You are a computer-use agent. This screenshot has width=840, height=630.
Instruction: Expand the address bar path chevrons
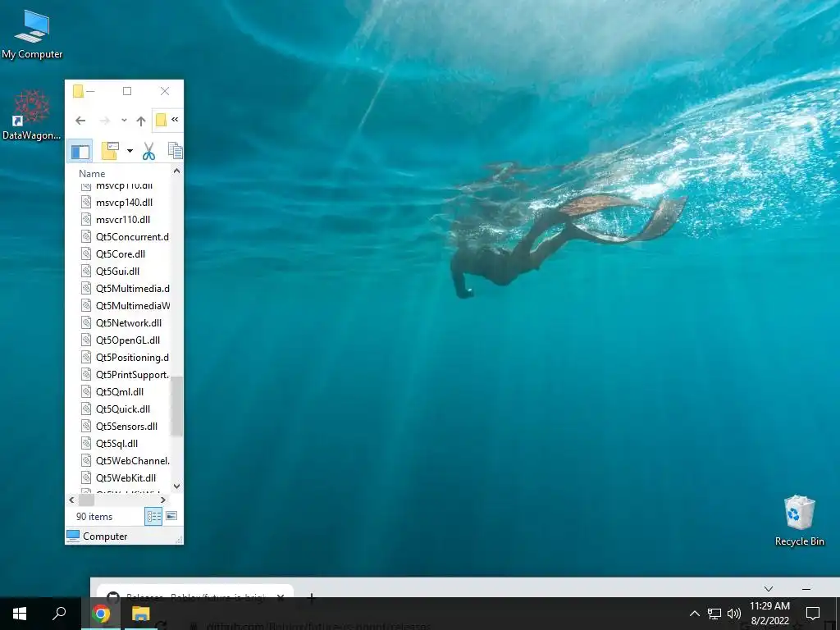[175, 120]
